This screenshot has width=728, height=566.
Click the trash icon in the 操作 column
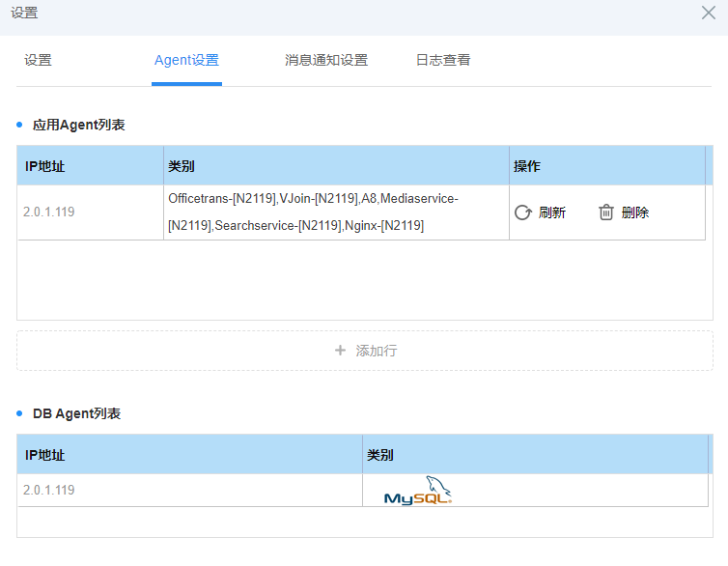point(606,212)
